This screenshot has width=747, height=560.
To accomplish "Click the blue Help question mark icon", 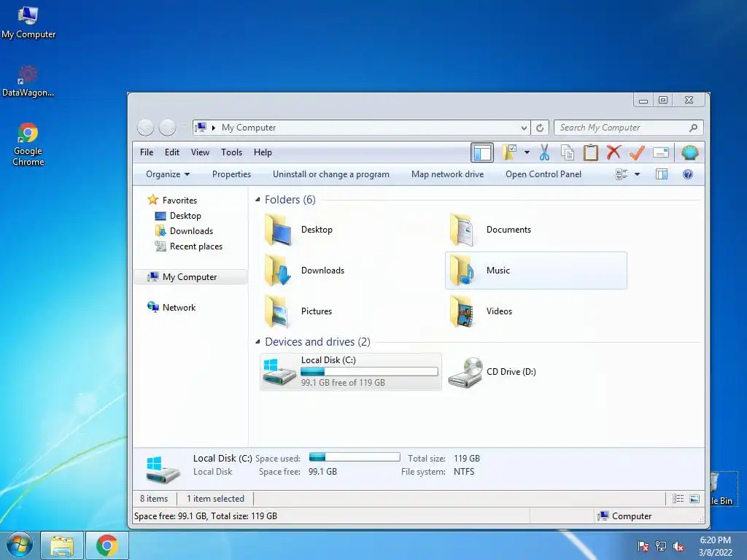I will point(687,174).
